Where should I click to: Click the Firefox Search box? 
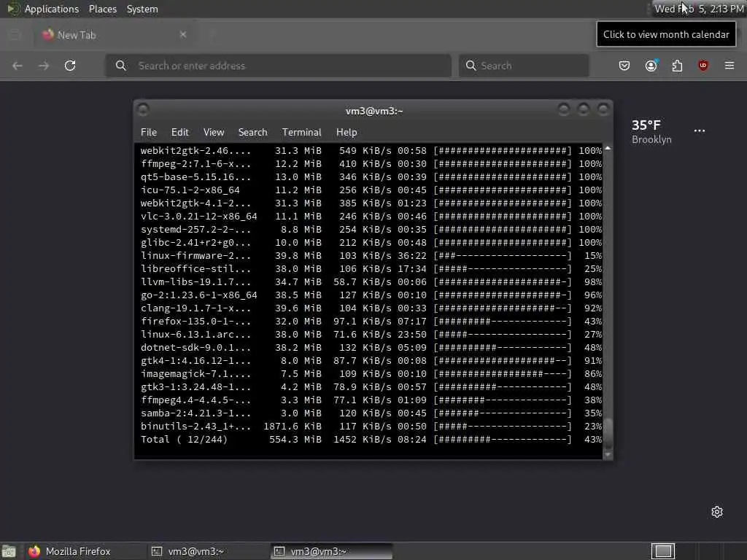pos(524,66)
